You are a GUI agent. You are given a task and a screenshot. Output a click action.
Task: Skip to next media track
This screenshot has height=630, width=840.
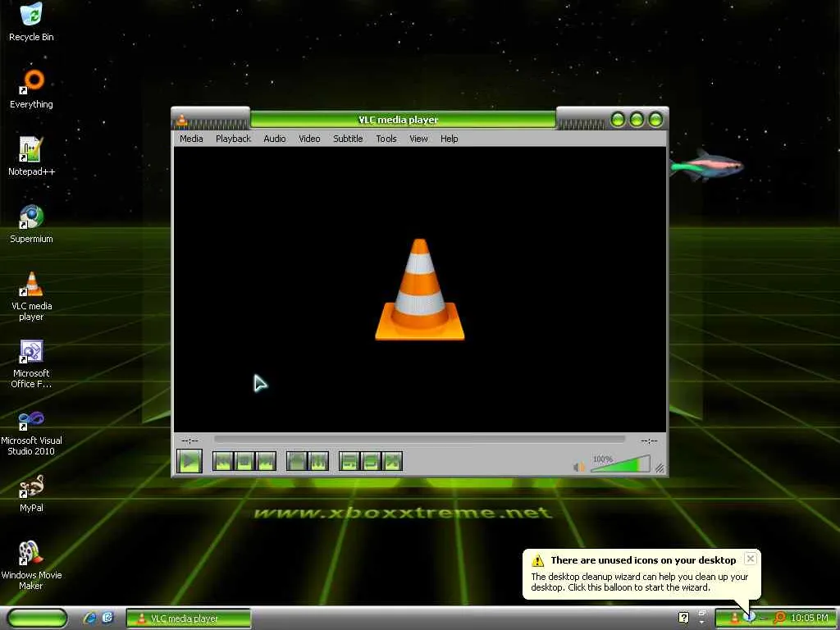click(266, 461)
